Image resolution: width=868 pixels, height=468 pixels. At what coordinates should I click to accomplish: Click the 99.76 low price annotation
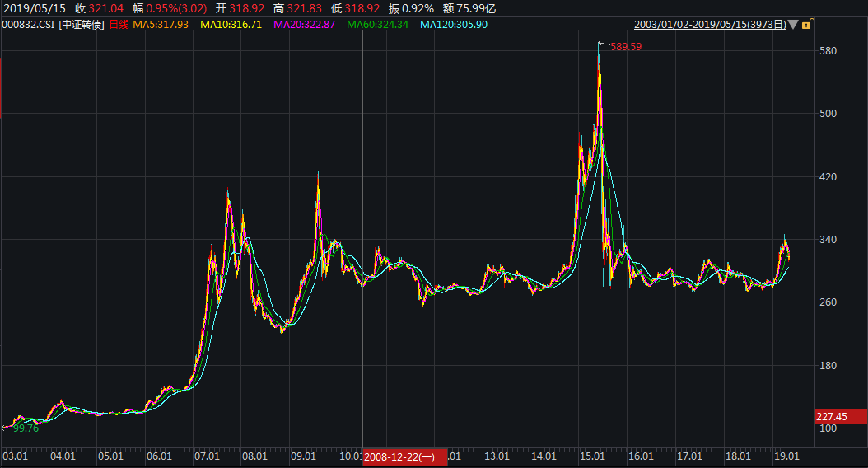tap(26, 428)
